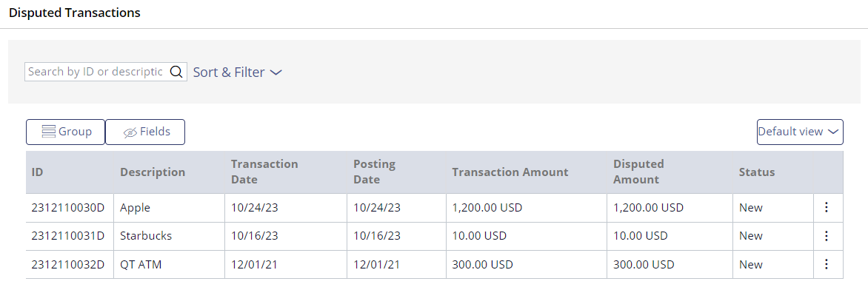Click the Fields hidden-eye icon
This screenshot has height=287, width=868.
130,132
